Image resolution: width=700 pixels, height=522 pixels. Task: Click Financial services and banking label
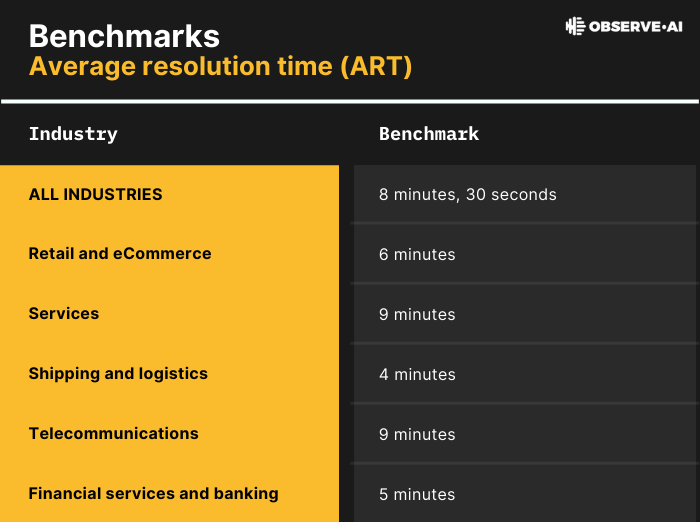tap(153, 494)
